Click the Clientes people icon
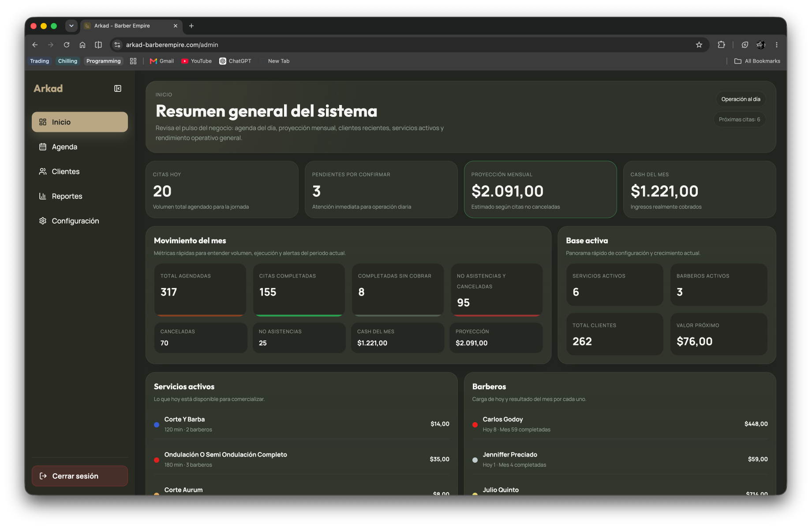 [x=43, y=172]
